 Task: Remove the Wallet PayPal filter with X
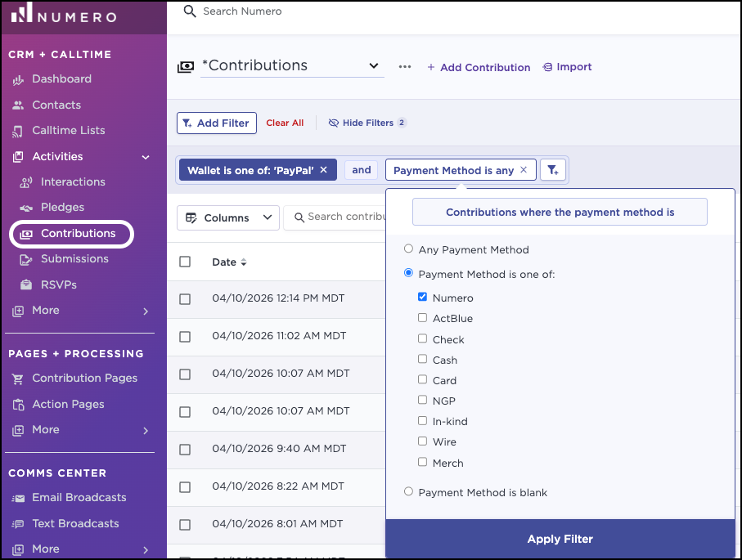pyautogui.click(x=324, y=170)
